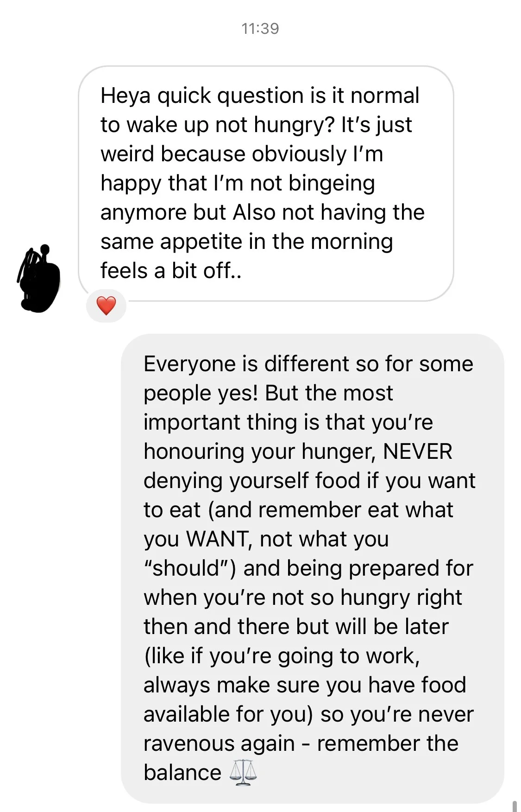Screen dimensions: 521x812
Task: Click 'same appetite in the morning' line
Action: 247,241
